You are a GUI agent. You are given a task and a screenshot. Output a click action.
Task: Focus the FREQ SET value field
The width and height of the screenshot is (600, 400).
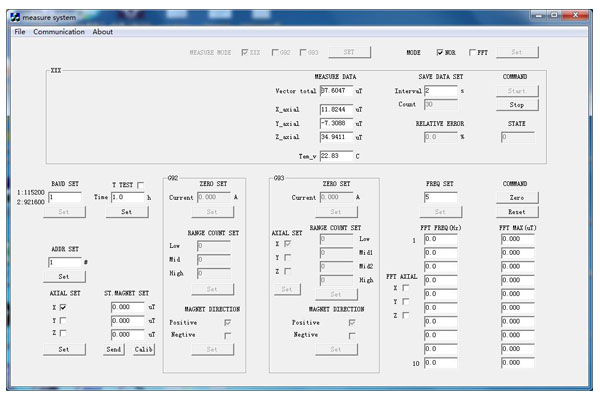click(442, 198)
